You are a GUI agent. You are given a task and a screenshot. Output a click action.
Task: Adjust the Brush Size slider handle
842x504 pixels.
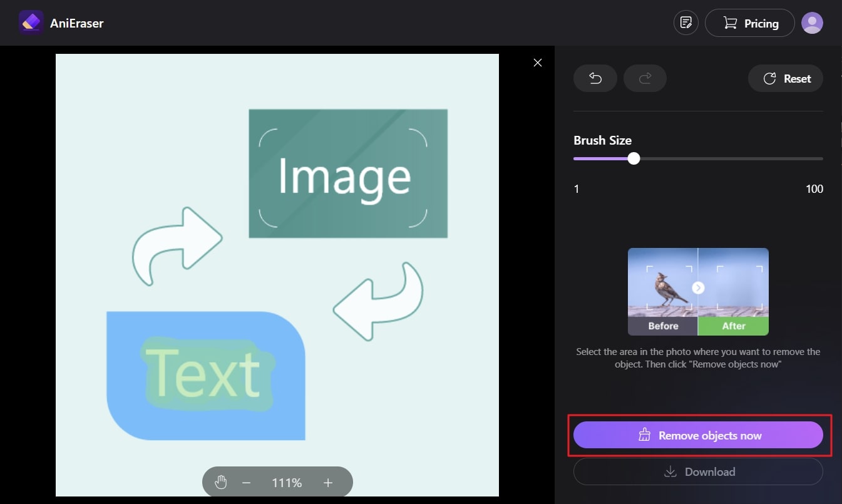pyautogui.click(x=633, y=158)
